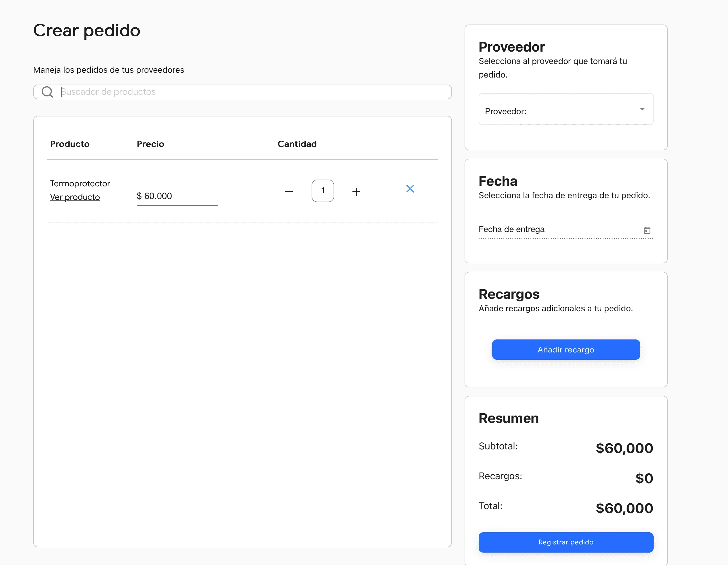Click the Añadir recargo button
The image size is (728, 565).
point(565,350)
